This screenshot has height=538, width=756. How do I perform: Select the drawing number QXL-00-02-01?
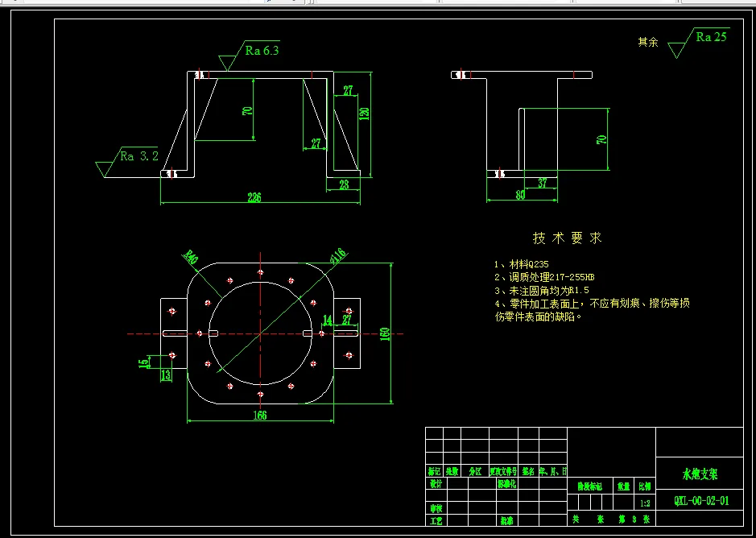(x=701, y=501)
